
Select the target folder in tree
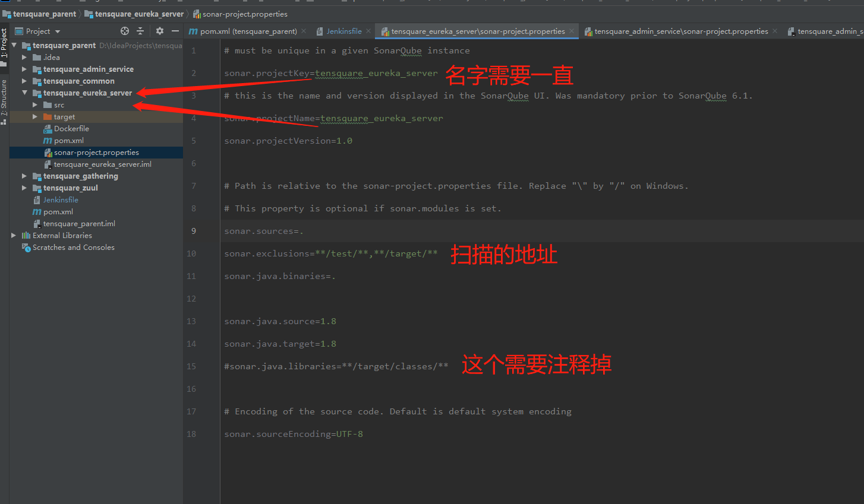64,117
